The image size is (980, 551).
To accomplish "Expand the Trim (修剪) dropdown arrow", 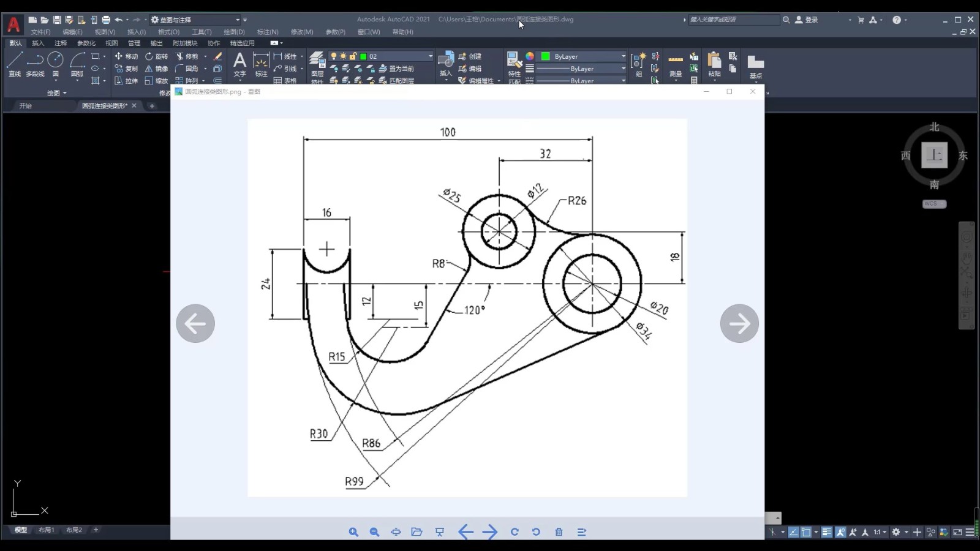I will click(x=205, y=56).
